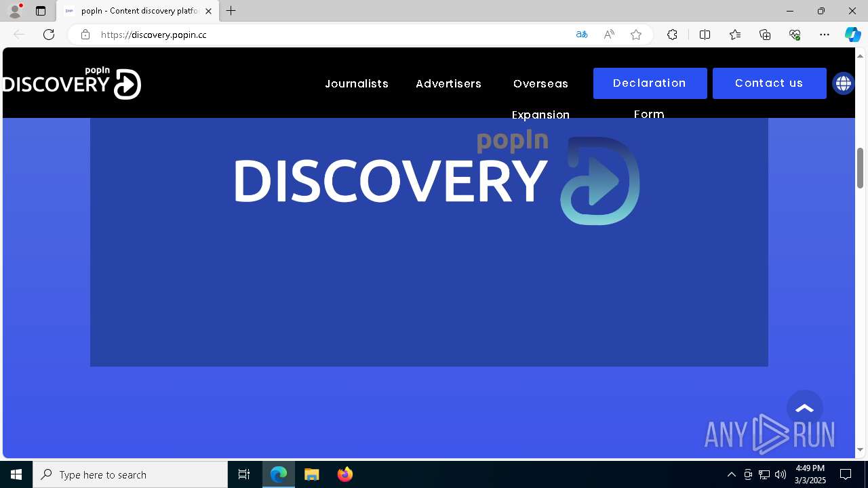This screenshot has width=868, height=488.
Task: Refresh the page
Action: coord(49,35)
